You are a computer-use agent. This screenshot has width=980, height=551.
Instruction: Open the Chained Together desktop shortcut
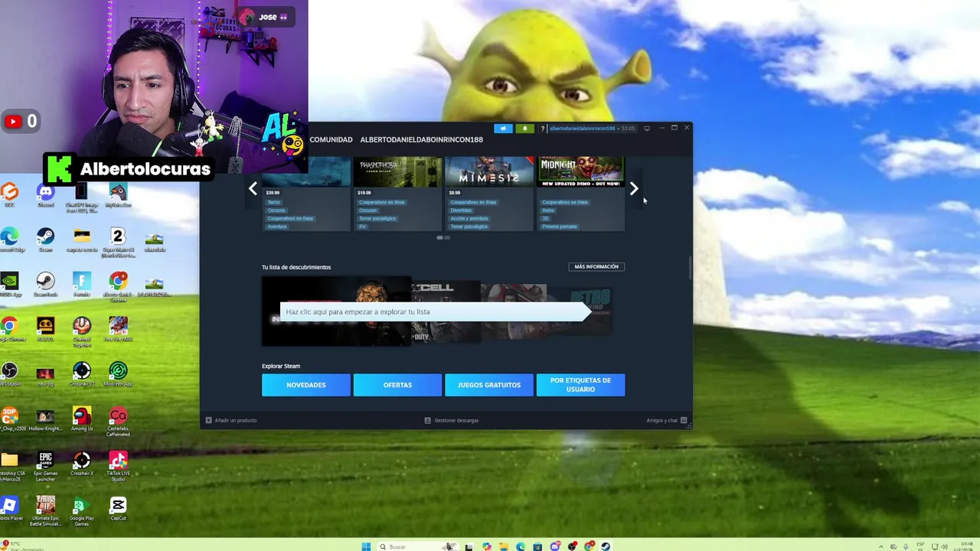coord(81,331)
